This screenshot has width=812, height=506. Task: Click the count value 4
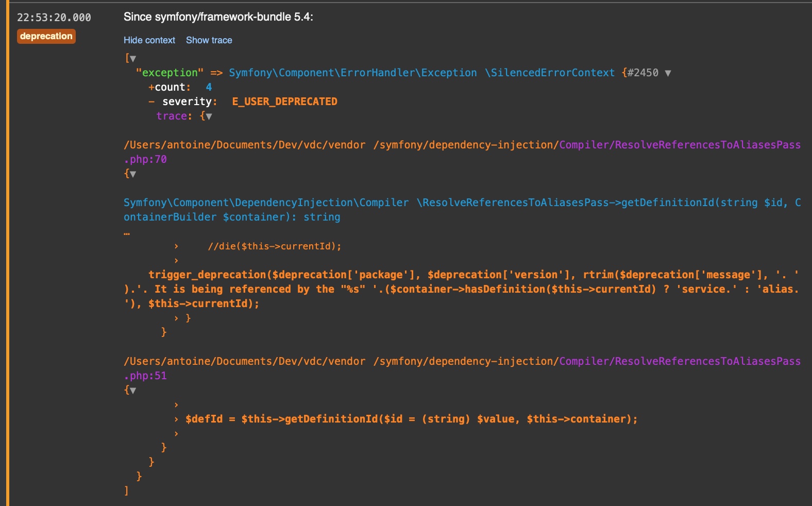(x=209, y=87)
